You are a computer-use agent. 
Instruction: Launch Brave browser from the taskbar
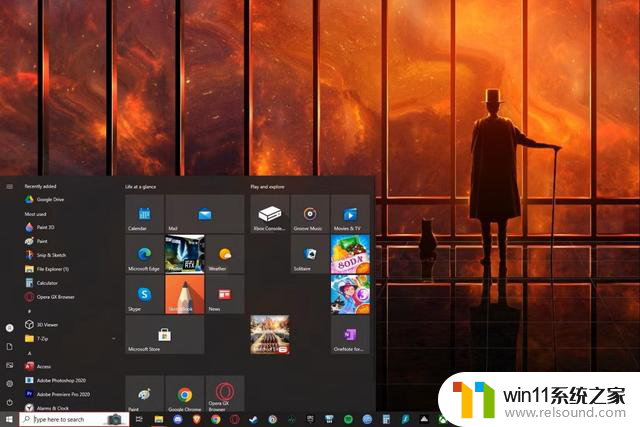pos(197,419)
